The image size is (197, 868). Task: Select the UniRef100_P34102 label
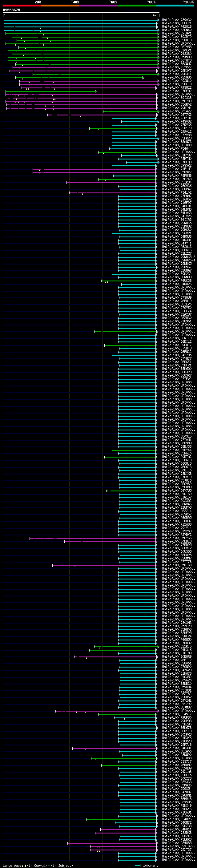(176, 192)
